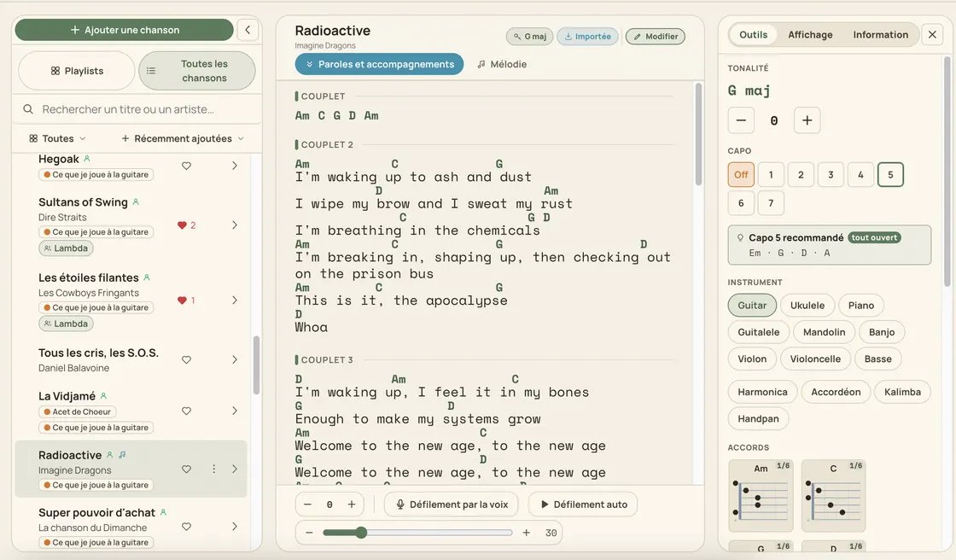Set capo to fret 2
Viewport: 956px width, 560px height.
point(801,174)
